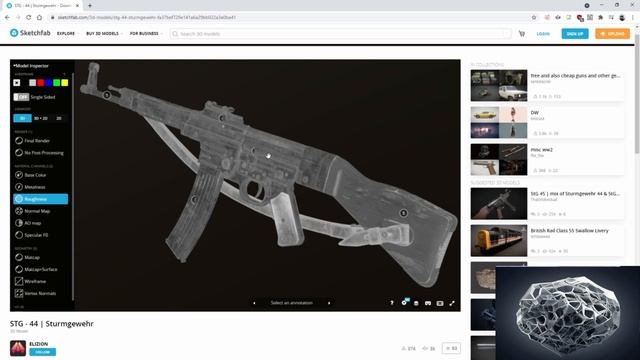
Task: Switch geometry view to Matcap
Action: click(27, 258)
